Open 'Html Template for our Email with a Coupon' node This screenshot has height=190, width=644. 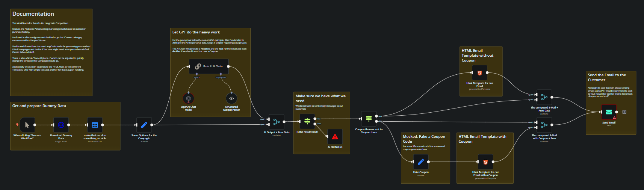tap(485, 162)
